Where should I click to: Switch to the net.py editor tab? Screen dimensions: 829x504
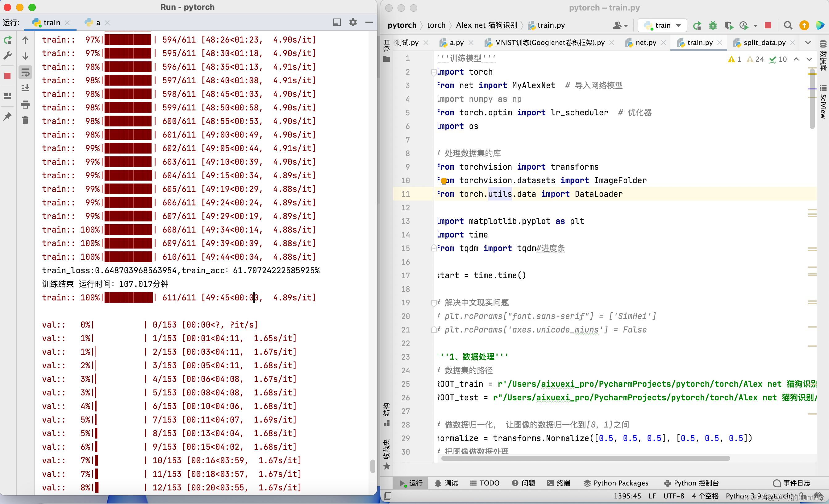click(645, 43)
